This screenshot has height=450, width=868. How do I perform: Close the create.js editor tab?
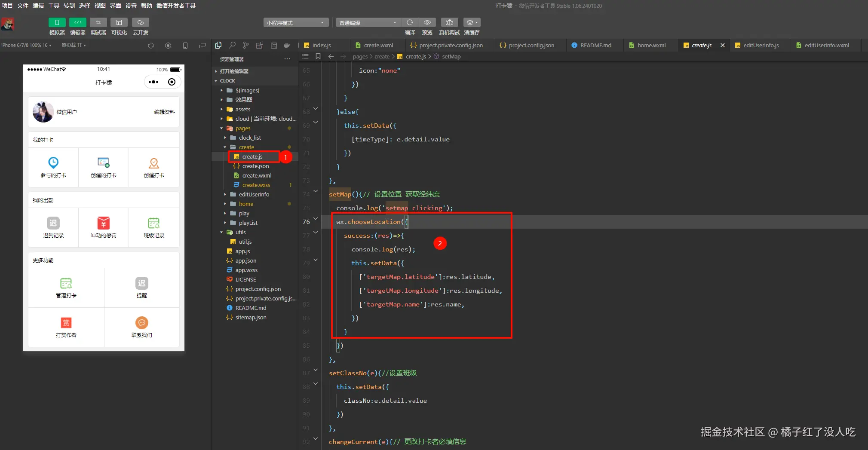[x=723, y=45]
